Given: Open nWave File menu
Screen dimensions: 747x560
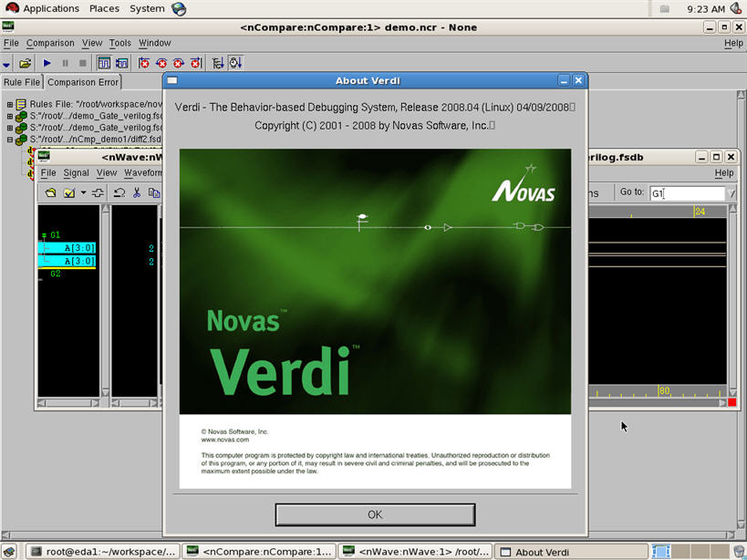Looking at the screenshot, I should (48, 173).
